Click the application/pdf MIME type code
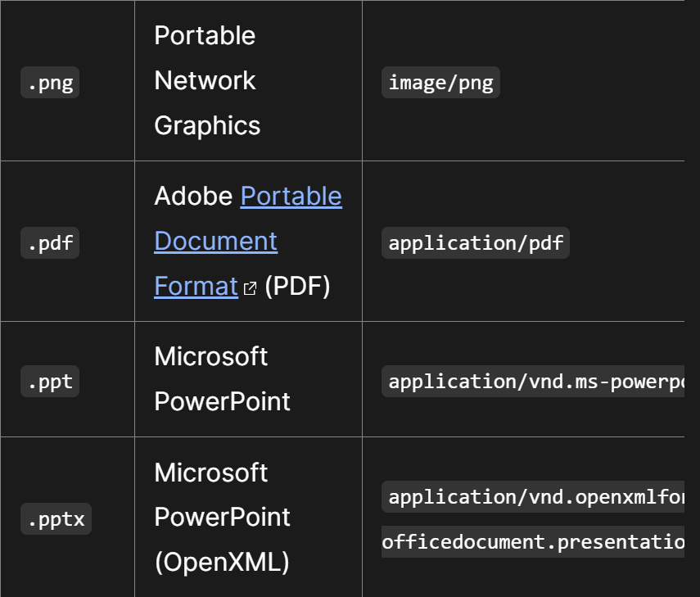Viewport: 700px width, 597px height. click(x=475, y=243)
